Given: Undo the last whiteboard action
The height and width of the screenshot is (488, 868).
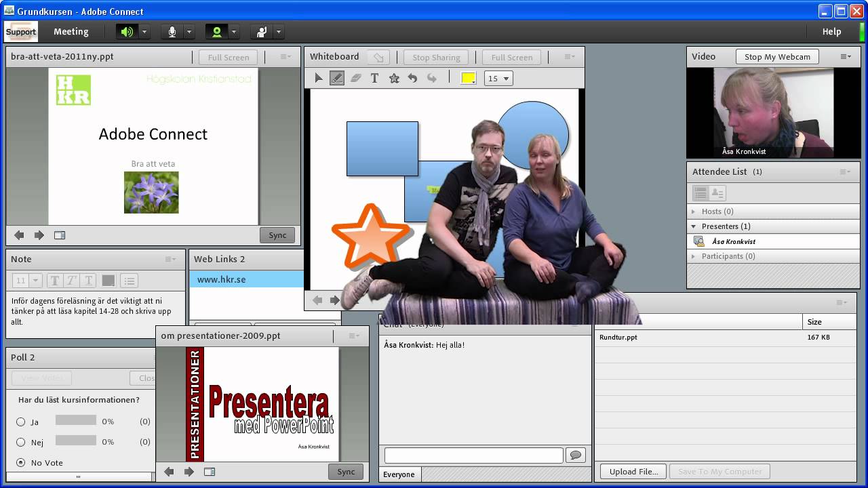Looking at the screenshot, I should point(412,78).
